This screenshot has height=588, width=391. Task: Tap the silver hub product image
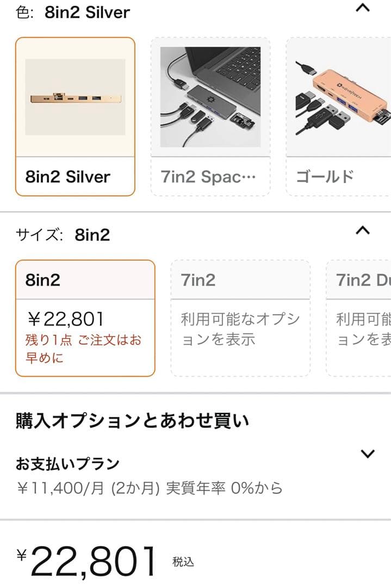(x=75, y=98)
